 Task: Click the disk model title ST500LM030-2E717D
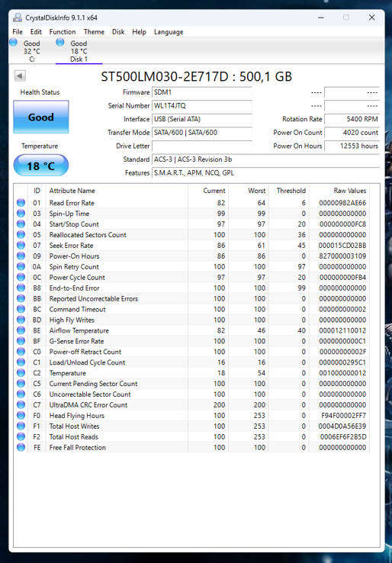pyautogui.click(x=196, y=76)
